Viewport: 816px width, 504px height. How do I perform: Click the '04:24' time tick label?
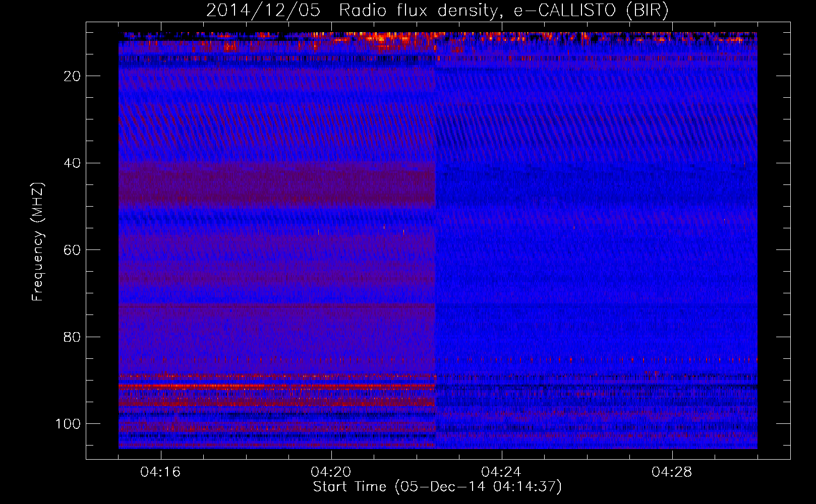coord(501,472)
